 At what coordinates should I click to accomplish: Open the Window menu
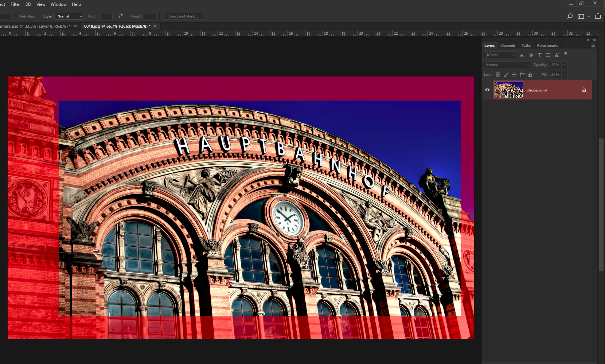coord(59,4)
